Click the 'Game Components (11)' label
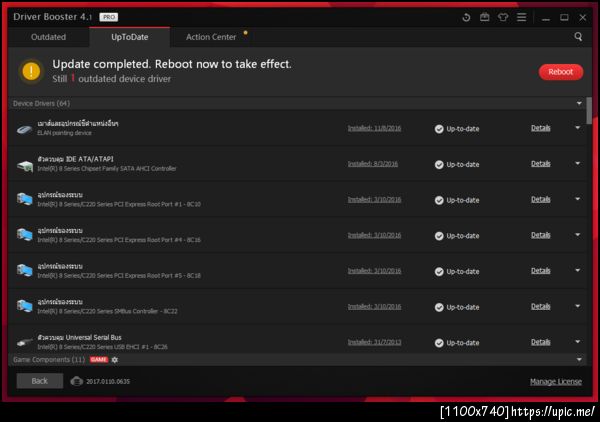 (x=49, y=360)
